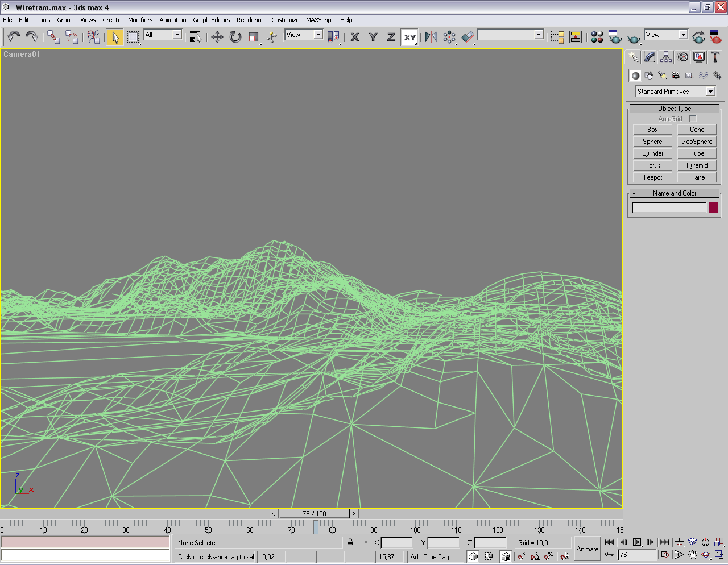Open the All selection filter dropdown

pyautogui.click(x=162, y=35)
